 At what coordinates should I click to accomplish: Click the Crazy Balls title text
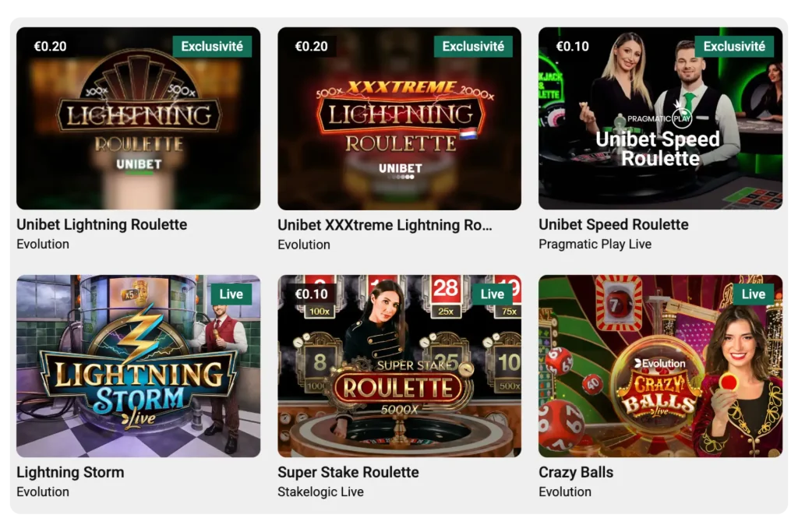click(x=576, y=472)
